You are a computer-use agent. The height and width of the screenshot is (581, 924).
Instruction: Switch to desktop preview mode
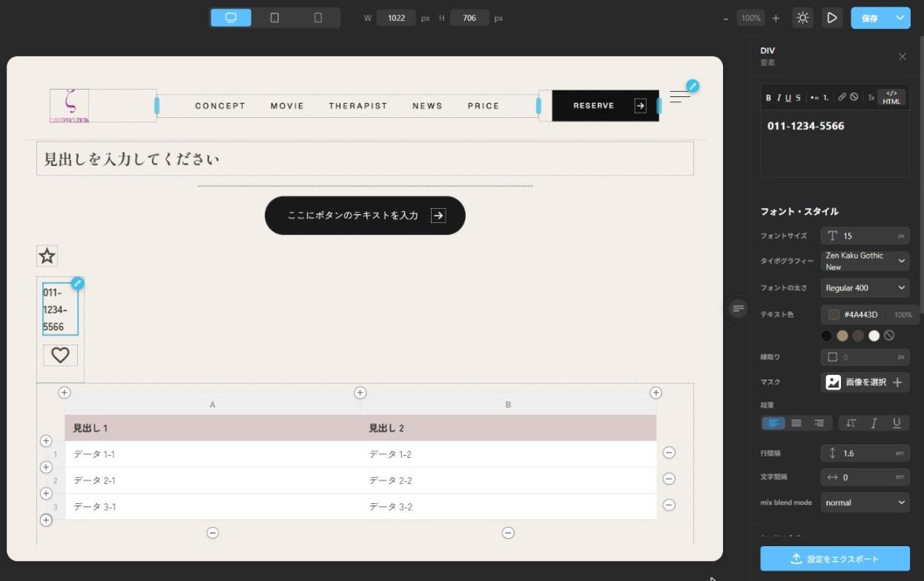(x=231, y=18)
